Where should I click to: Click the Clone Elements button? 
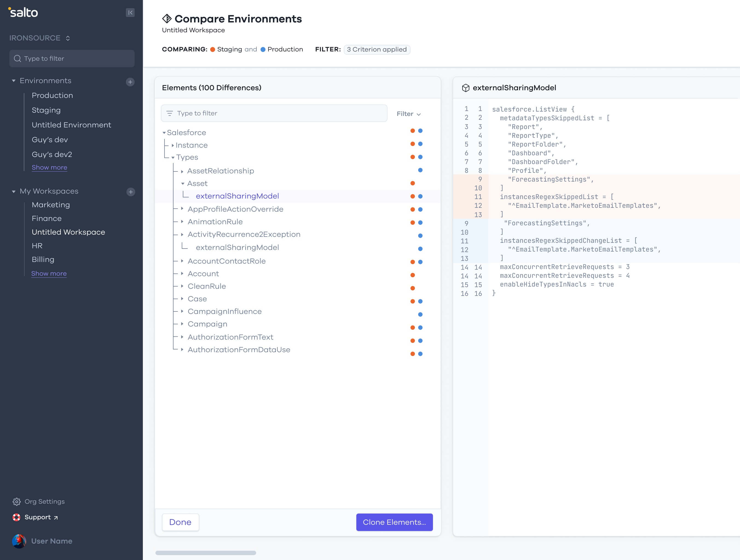coord(394,522)
